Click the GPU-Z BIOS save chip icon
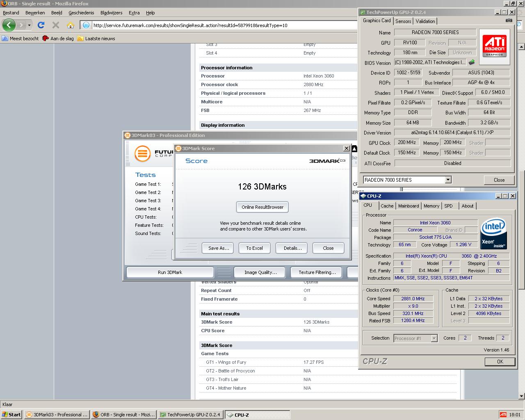Screen dimensions: 525x420 [472, 62]
